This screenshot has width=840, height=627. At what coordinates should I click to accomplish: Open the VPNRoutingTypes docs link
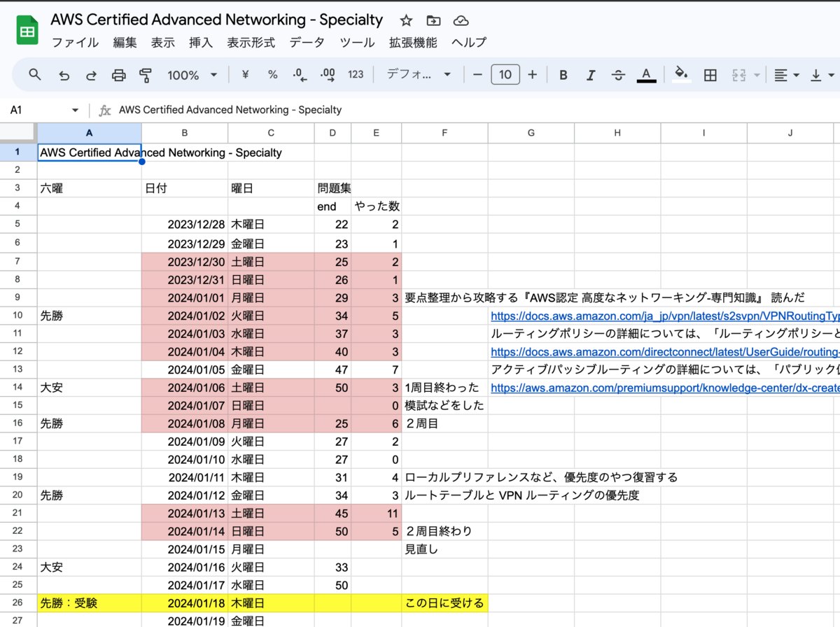coord(665,316)
